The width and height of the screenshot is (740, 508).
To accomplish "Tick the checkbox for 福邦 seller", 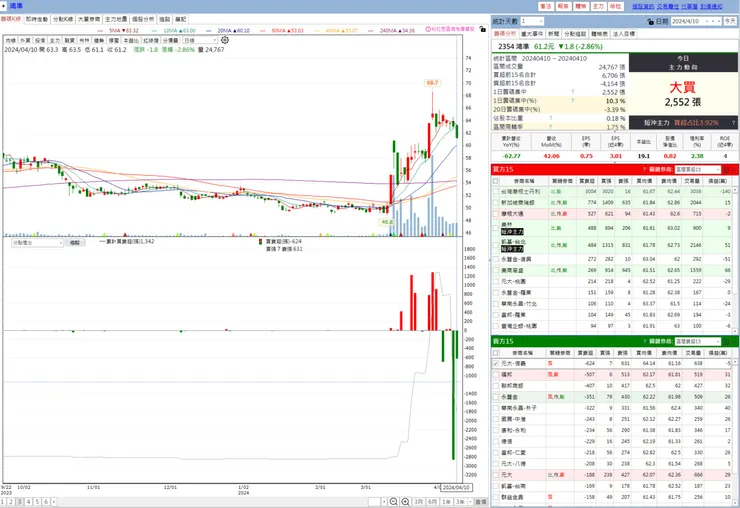I will point(496,374).
